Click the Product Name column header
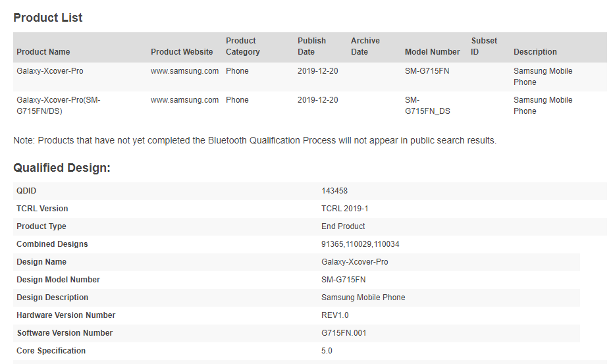This screenshot has height=364, width=613. [43, 51]
